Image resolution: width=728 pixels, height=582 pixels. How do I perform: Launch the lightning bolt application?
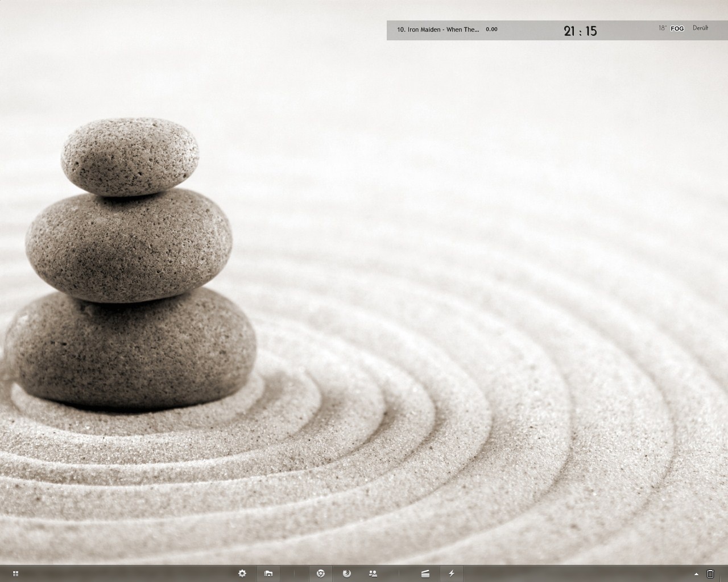coord(452,573)
